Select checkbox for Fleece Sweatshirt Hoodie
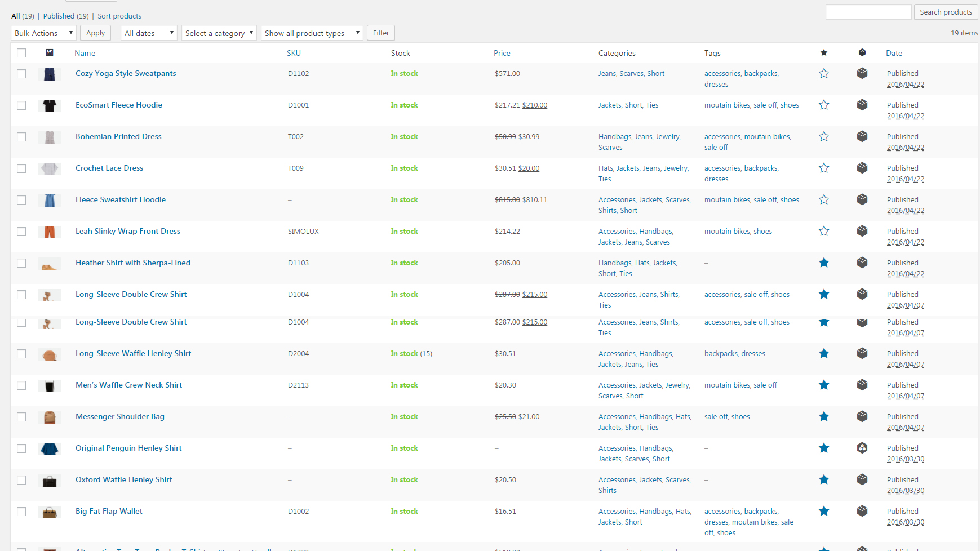This screenshot has height=551, width=980. 21,200
